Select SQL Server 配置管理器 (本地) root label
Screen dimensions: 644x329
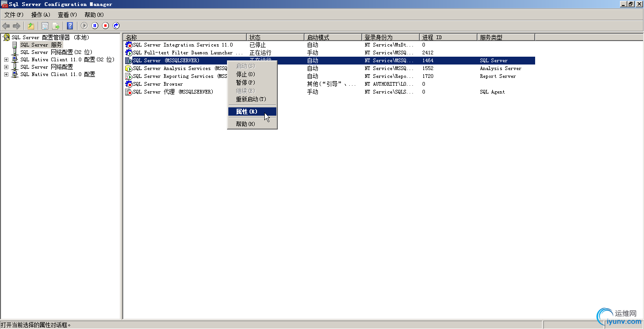pyautogui.click(x=50, y=37)
